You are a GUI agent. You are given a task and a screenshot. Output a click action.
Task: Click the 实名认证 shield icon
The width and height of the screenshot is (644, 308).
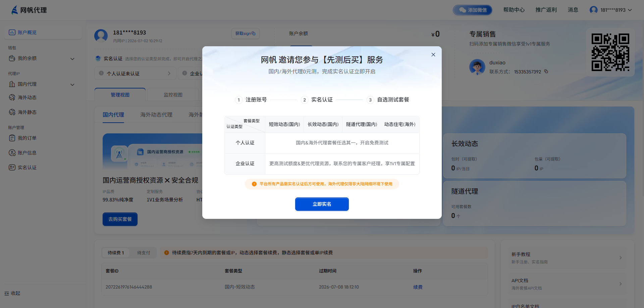[98, 58]
